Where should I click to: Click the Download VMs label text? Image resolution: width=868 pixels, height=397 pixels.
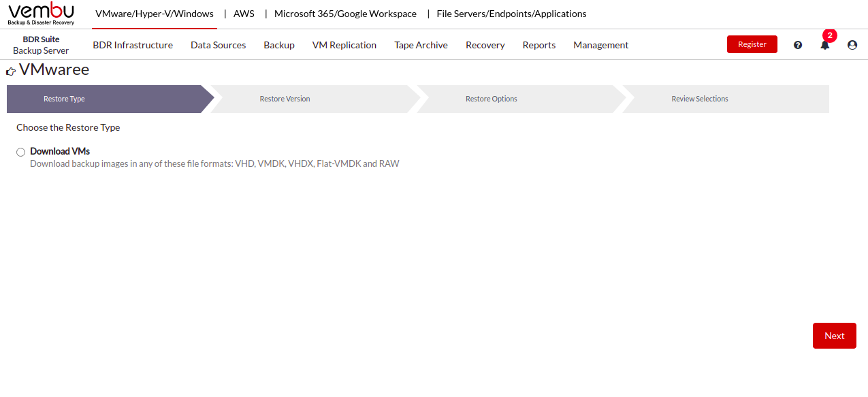coord(60,151)
